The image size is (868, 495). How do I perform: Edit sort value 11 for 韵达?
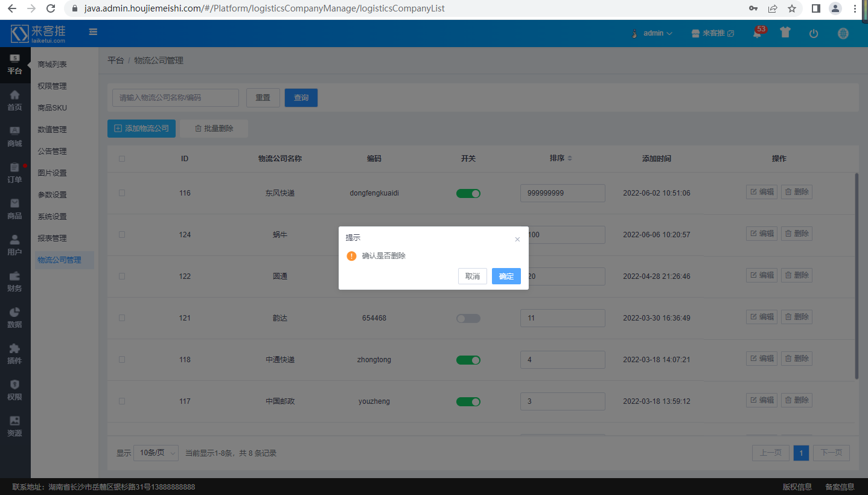coord(563,318)
